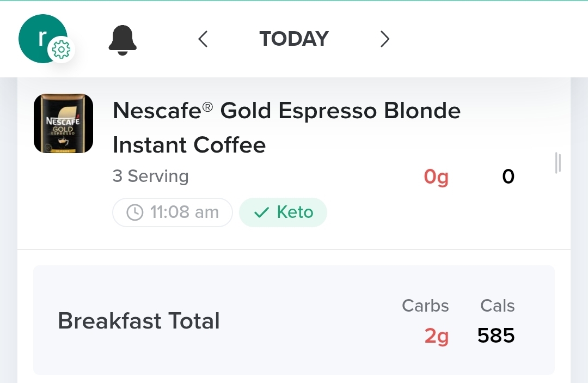Go to next day with right chevron
The height and width of the screenshot is (383, 588).
point(385,39)
